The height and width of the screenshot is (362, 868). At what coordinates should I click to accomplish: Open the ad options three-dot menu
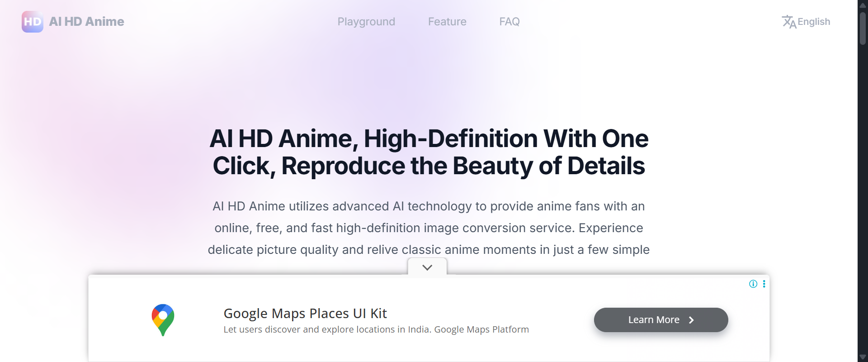coord(764,284)
